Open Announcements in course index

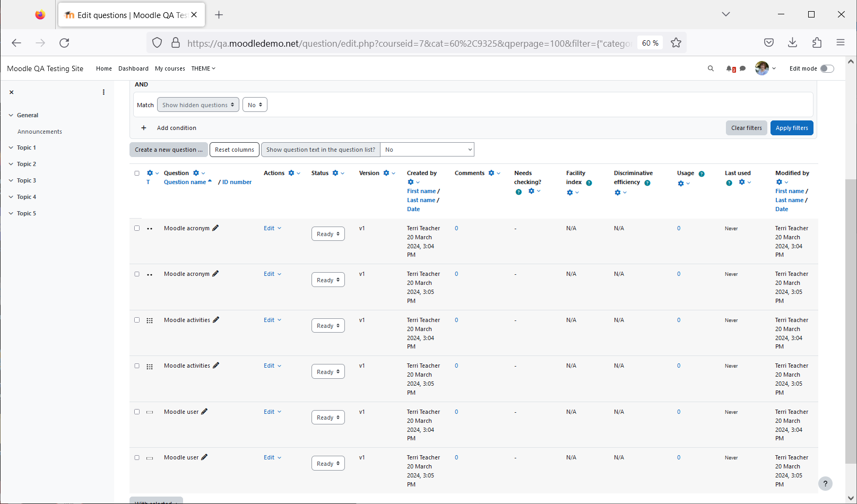coord(40,132)
